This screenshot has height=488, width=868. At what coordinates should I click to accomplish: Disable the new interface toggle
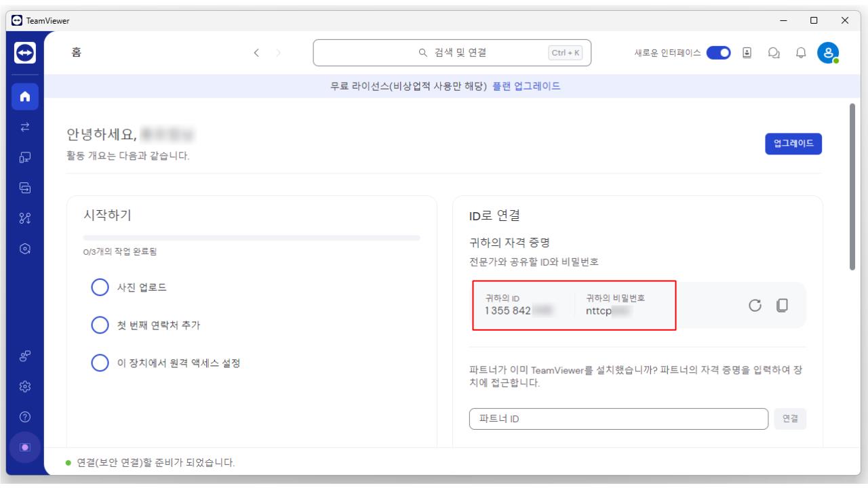718,52
